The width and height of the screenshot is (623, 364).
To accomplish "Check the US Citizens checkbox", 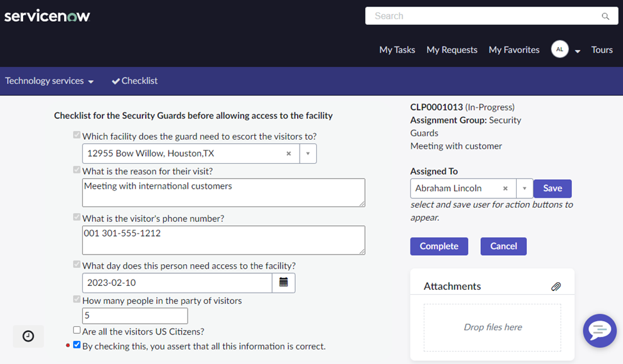I will click(x=77, y=330).
